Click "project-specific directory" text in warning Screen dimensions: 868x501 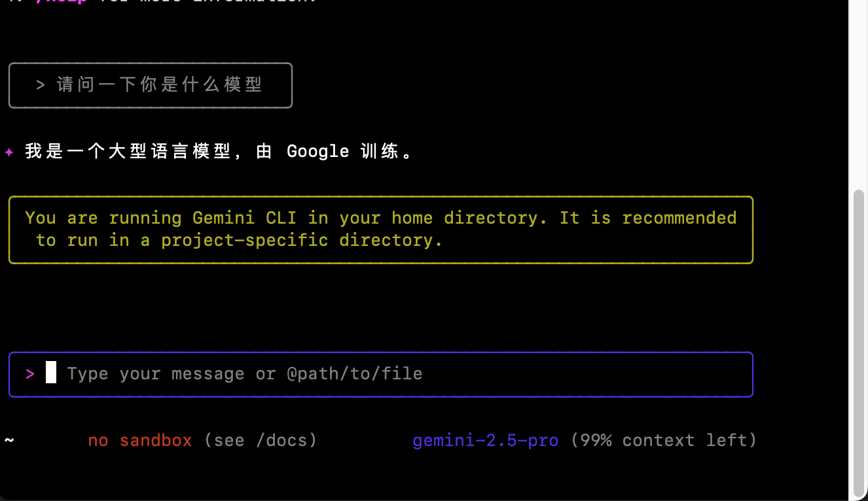click(302, 241)
